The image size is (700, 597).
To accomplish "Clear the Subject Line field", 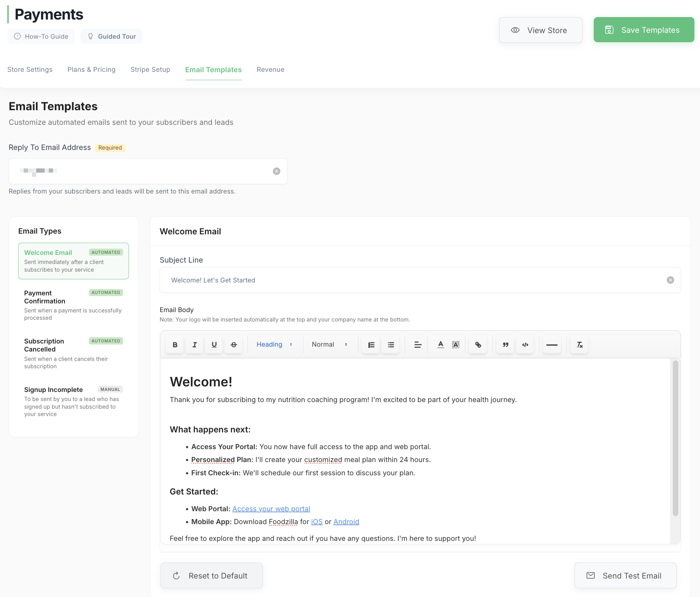I will [670, 280].
